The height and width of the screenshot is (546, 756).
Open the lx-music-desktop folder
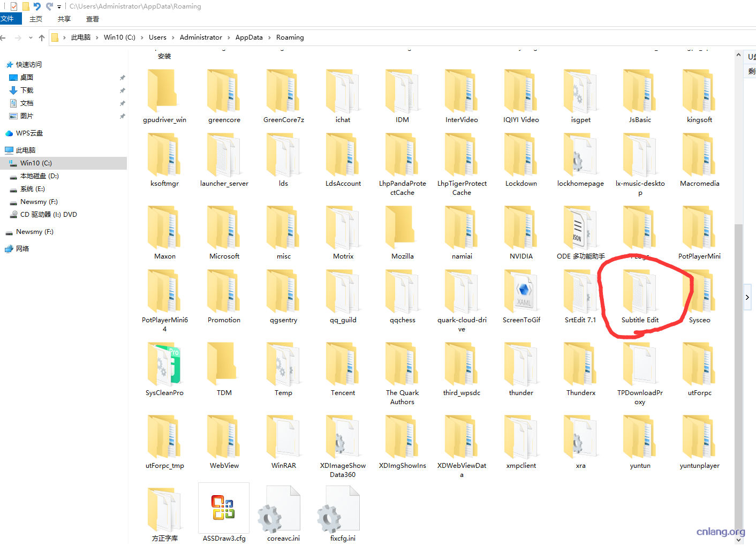(x=640, y=164)
